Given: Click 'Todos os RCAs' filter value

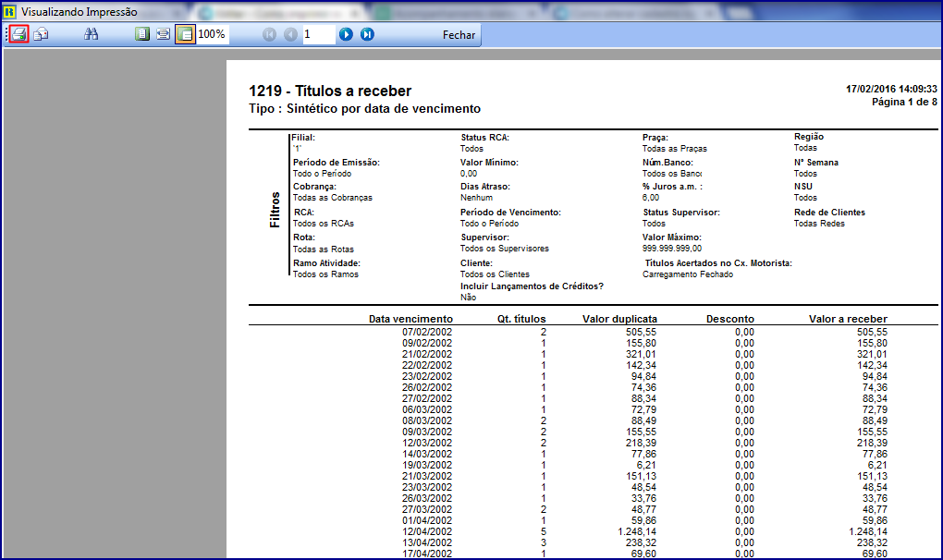Looking at the screenshot, I should 324,224.
